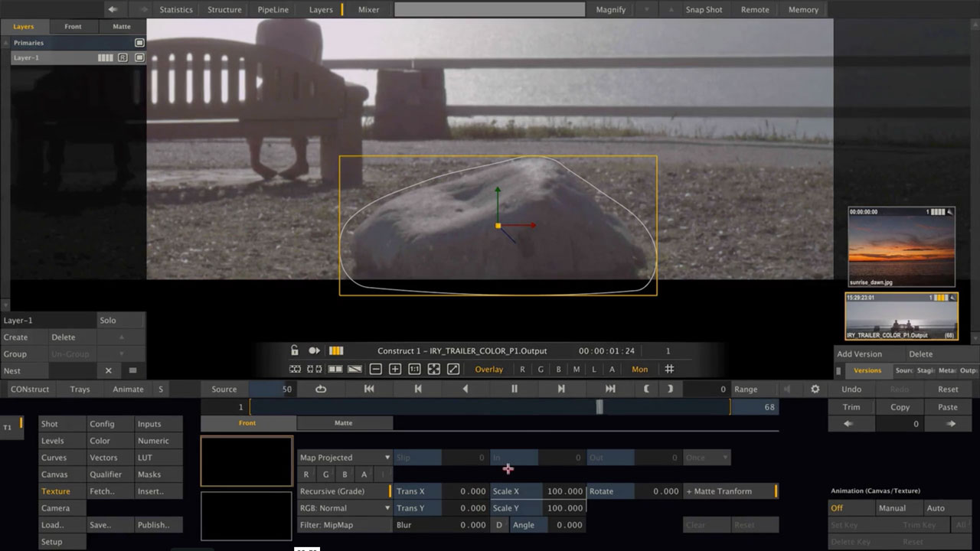Pause playback
The image size is (980, 551).
coord(514,389)
